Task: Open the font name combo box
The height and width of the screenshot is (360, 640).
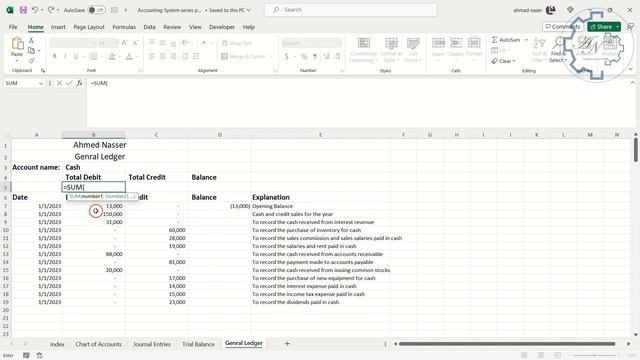Action: (x=73, y=43)
